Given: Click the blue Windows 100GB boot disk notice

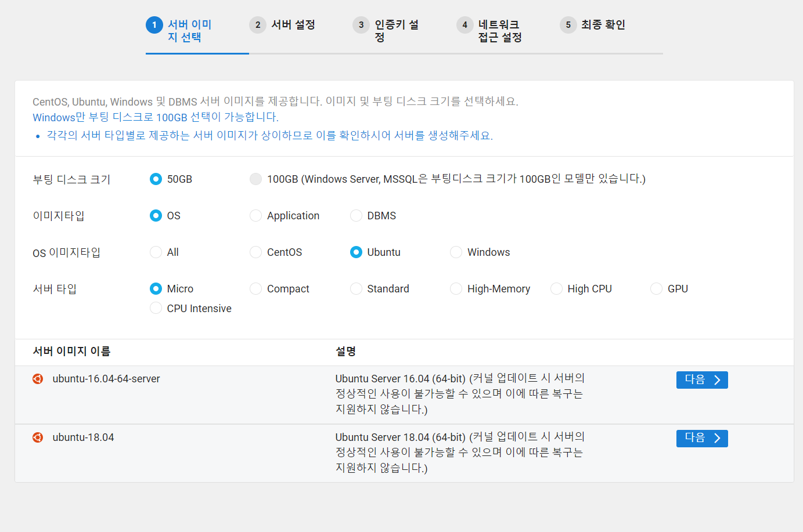Looking at the screenshot, I should (x=156, y=117).
